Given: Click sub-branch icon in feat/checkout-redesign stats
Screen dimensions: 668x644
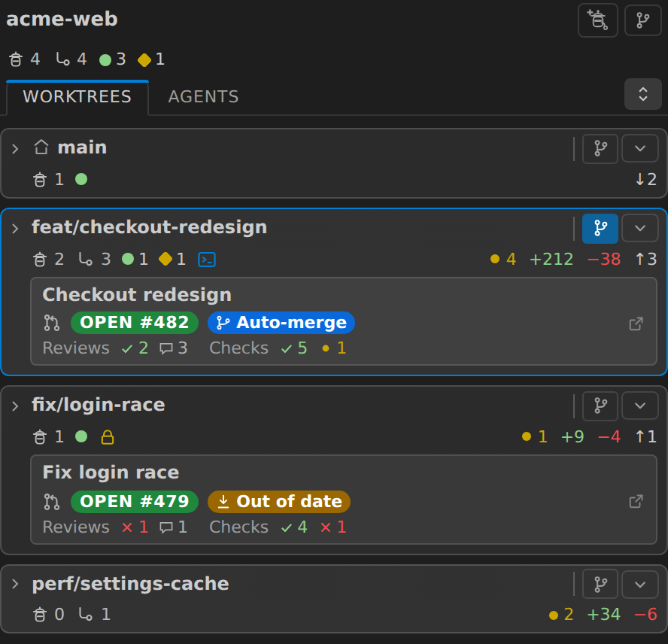Looking at the screenshot, I should (x=86, y=259).
